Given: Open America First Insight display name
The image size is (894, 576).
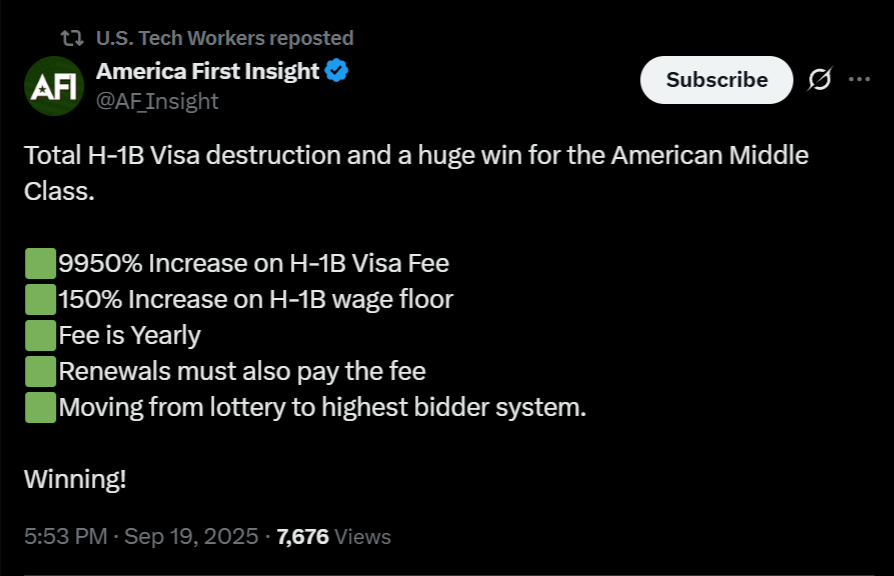Looking at the screenshot, I should 208,71.
